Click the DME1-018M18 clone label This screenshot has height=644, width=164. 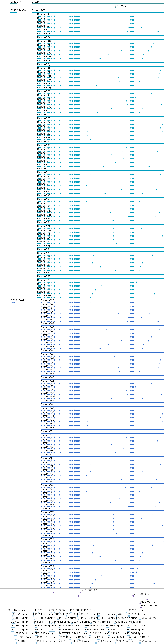(149, 605)
